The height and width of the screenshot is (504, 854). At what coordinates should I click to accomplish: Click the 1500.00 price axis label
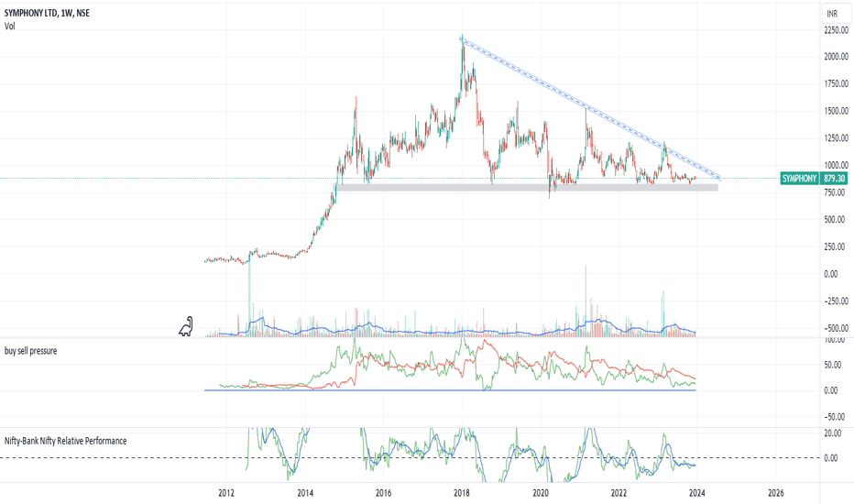[836, 111]
